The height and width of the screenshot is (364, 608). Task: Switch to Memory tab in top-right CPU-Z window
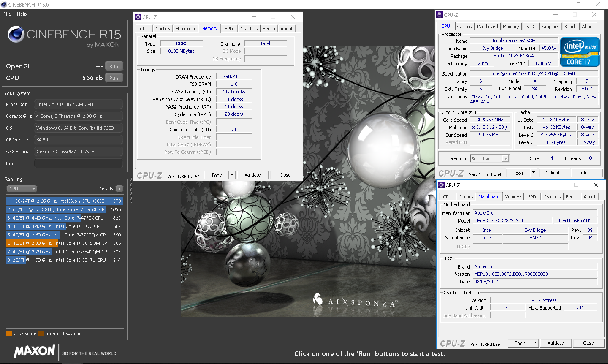point(511,27)
